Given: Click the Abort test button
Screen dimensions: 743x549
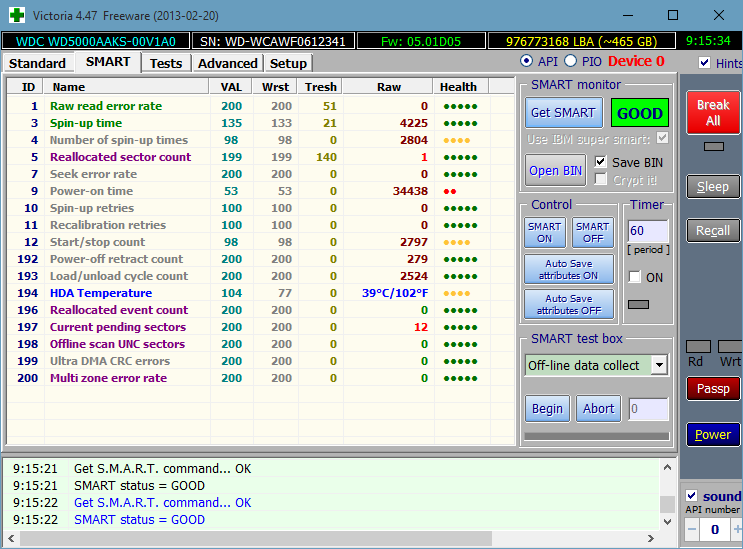Looking at the screenshot, I should coord(598,408).
